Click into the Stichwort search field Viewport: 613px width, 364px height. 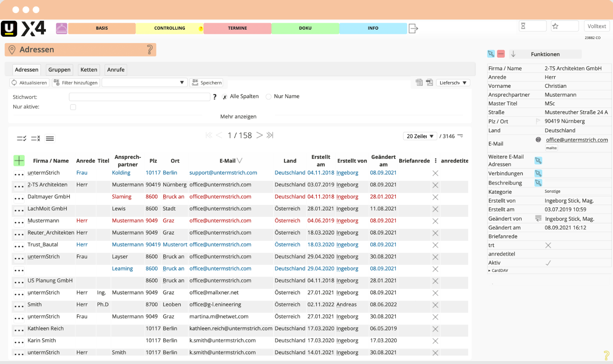[139, 97]
